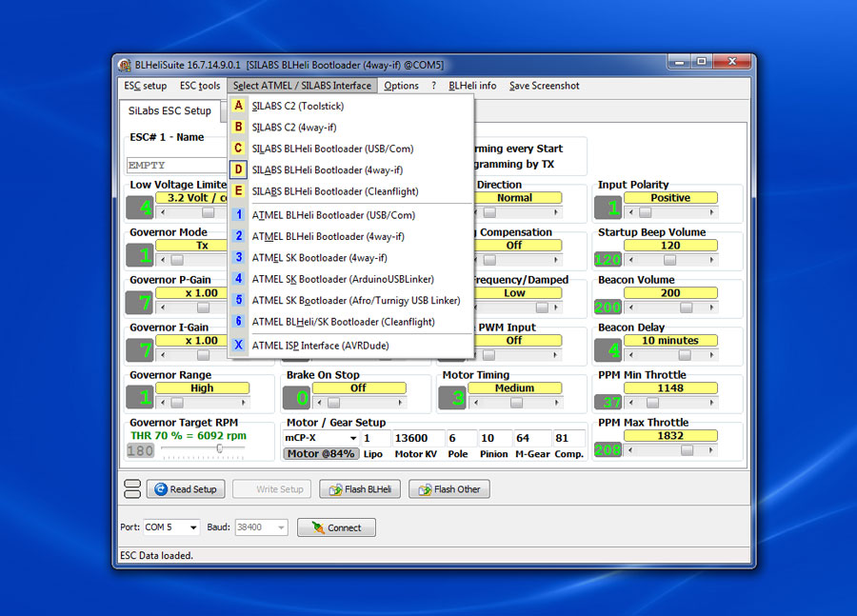Click right arrow of Input Polarity slider
The width and height of the screenshot is (857, 616).
tap(711, 212)
